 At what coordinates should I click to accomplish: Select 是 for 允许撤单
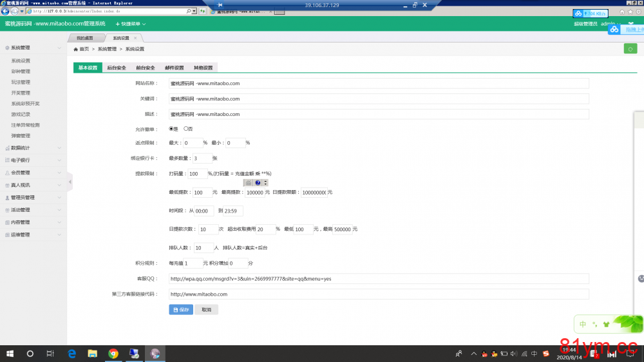point(171,129)
